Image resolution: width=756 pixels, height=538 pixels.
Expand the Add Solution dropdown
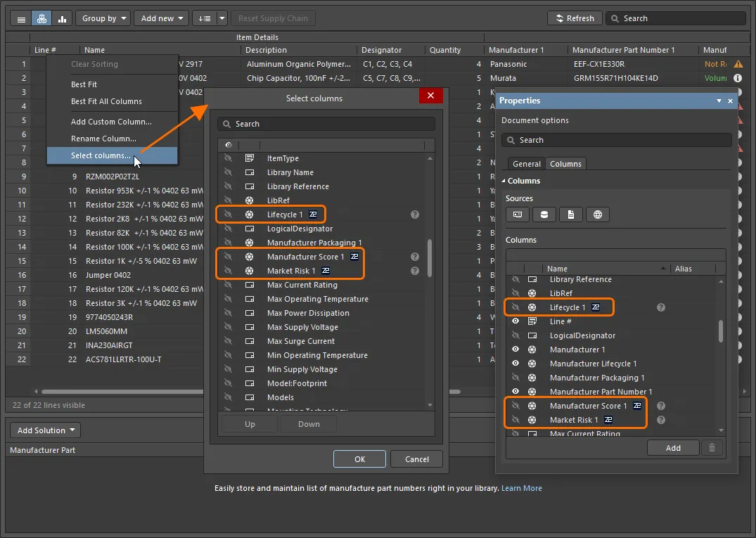(46, 430)
